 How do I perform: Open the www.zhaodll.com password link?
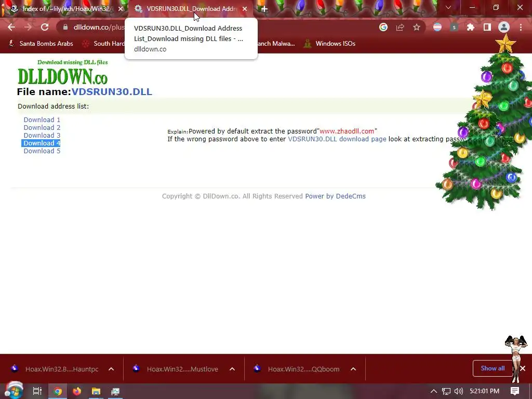(x=347, y=131)
